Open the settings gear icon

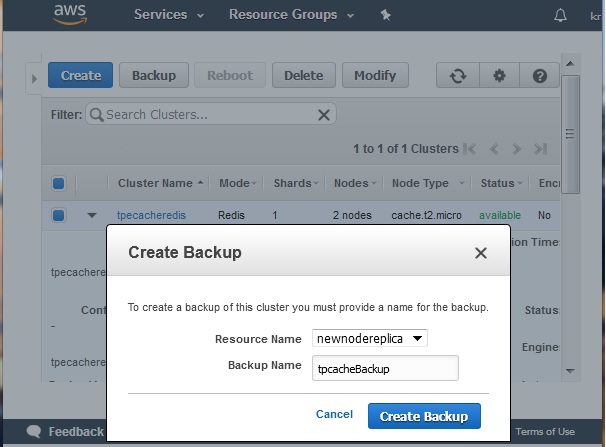tap(499, 75)
